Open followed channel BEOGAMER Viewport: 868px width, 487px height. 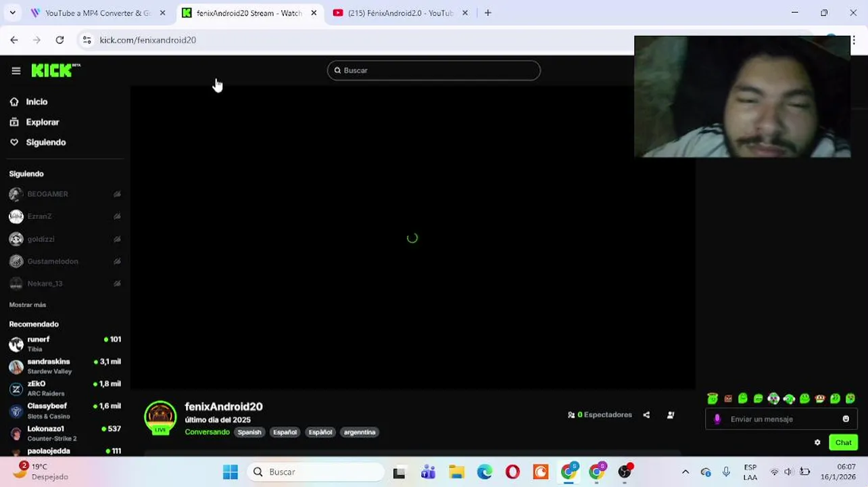tap(47, 194)
